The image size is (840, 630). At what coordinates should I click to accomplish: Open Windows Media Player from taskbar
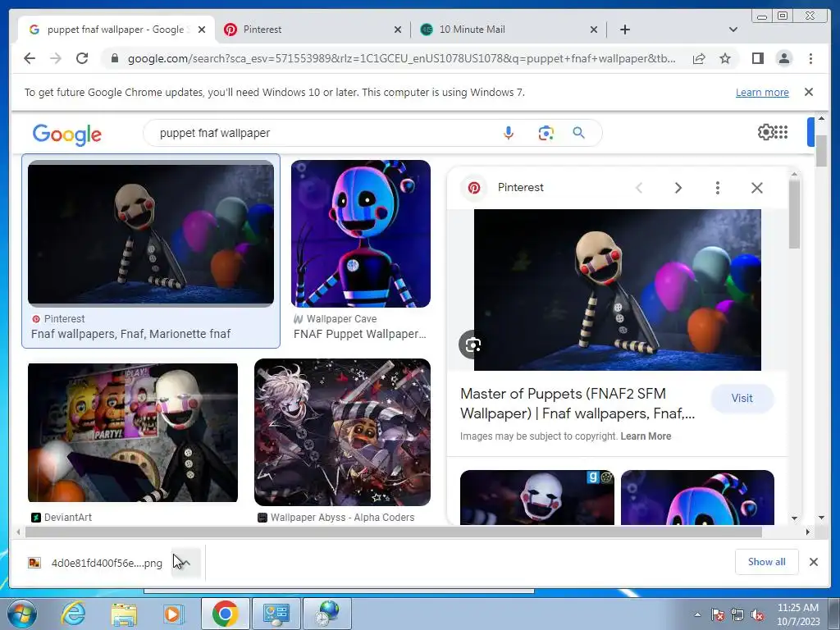click(x=172, y=614)
